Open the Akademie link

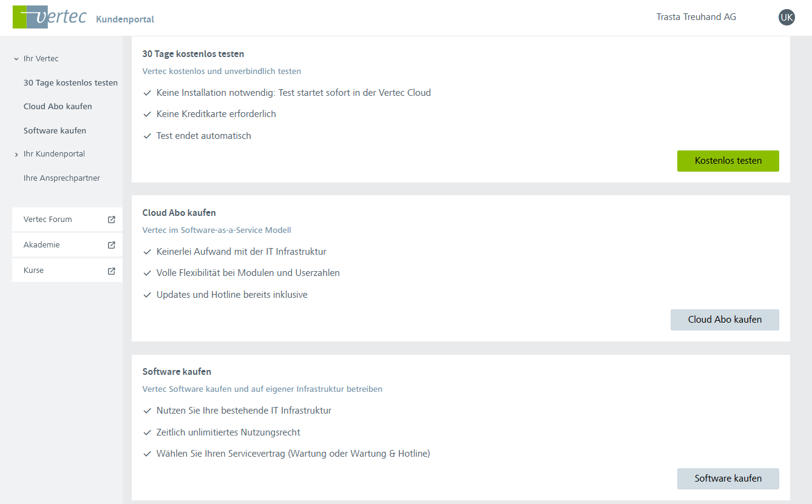tap(42, 245)
